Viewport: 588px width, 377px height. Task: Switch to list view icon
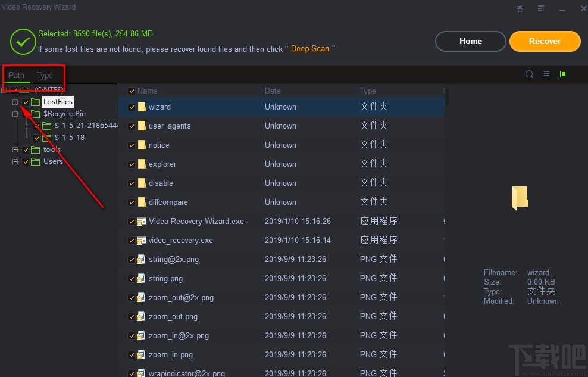(546, 74)
